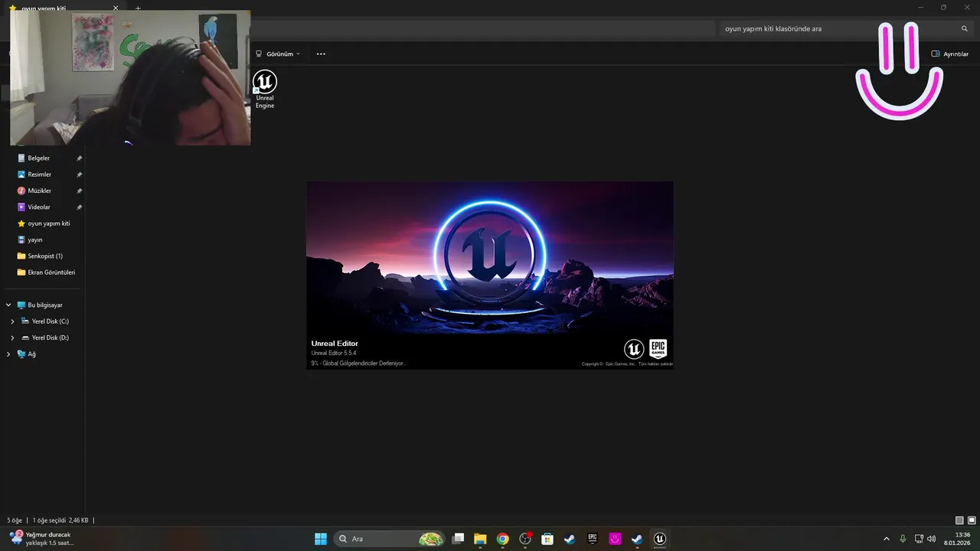Open Ekran Görüntüleri folder in sidebar
This screenshot has height=551, width=980.
44,272
